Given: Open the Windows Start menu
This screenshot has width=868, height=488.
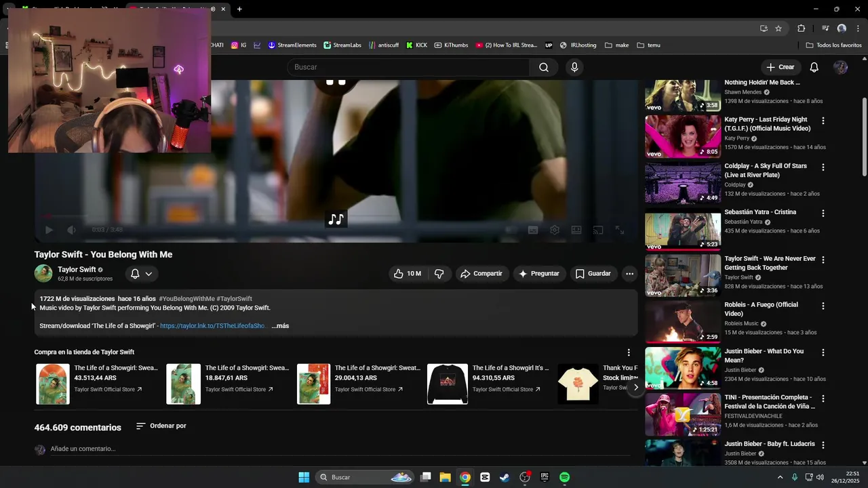Looking at the screenshot, I should click(304, 477).
